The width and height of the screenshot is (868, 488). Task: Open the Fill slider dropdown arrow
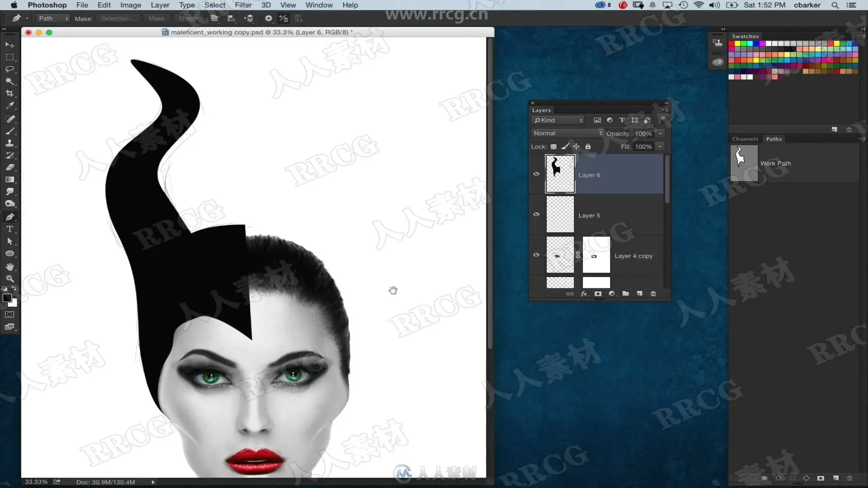tap(660, 146)
